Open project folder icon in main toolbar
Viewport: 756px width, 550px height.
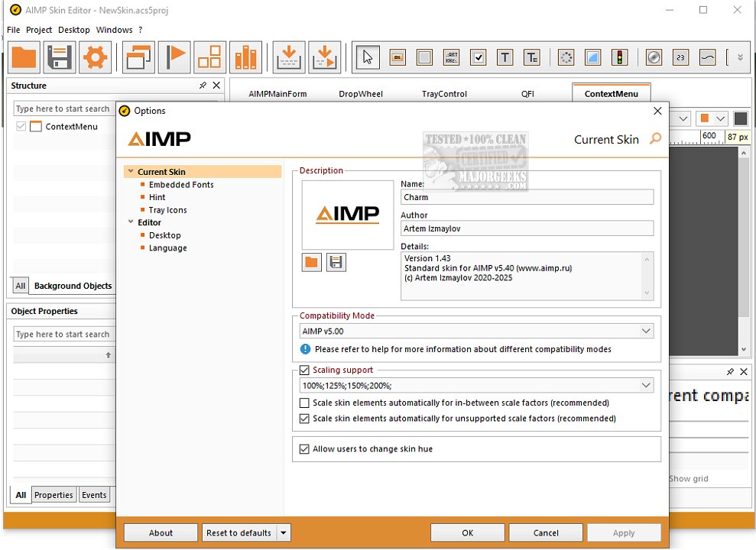pos(24,57)
